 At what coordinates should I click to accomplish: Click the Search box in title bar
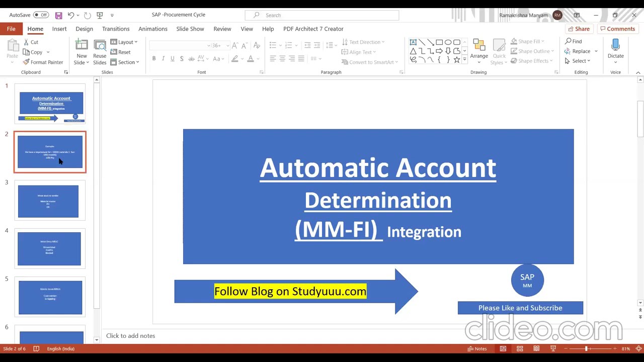[x=322, y=16]
